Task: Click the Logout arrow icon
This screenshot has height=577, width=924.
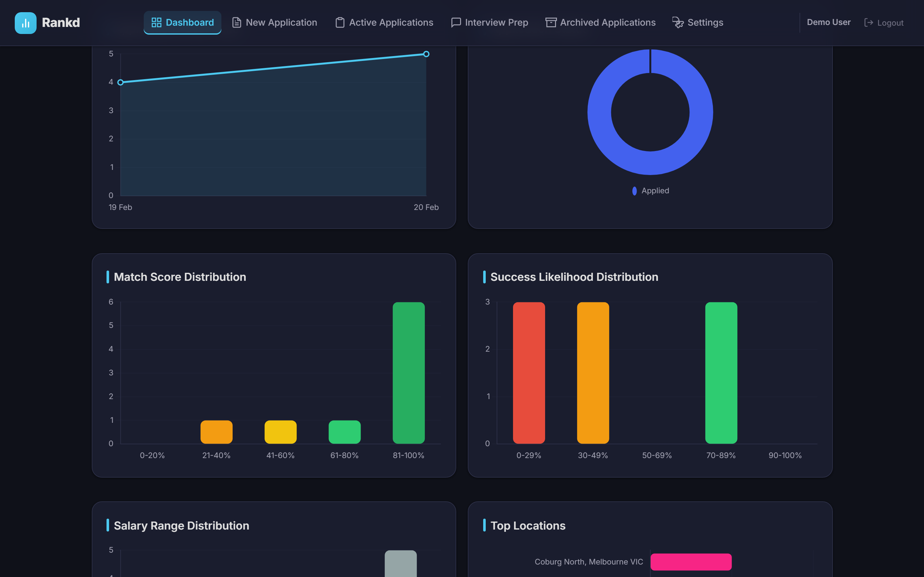Action: (x=869, y=22)
